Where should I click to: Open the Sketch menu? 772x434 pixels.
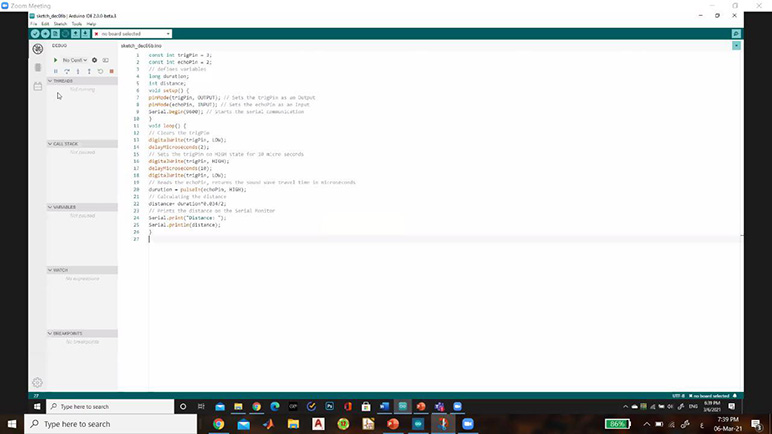pos(60,24)
